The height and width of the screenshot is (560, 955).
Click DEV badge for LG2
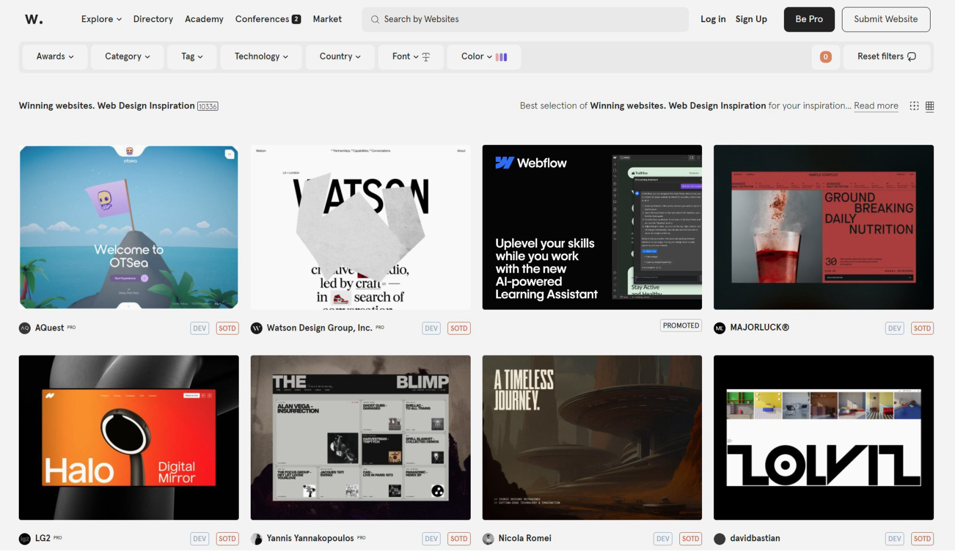(200, 539)
